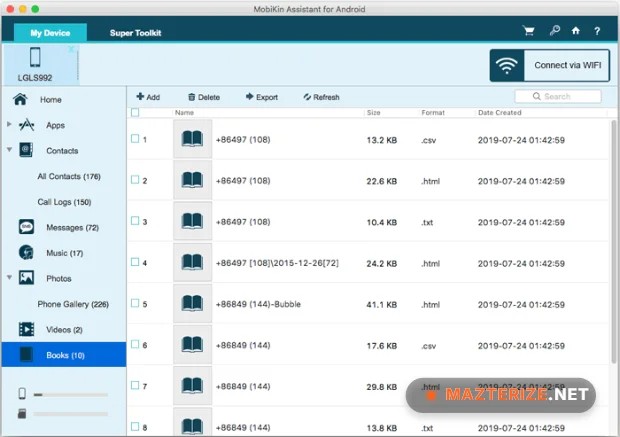Switch to Super Toolkit tab
The height and width of the screenshot is (437, 620).
pyautogui.click(x=135, y=33)
